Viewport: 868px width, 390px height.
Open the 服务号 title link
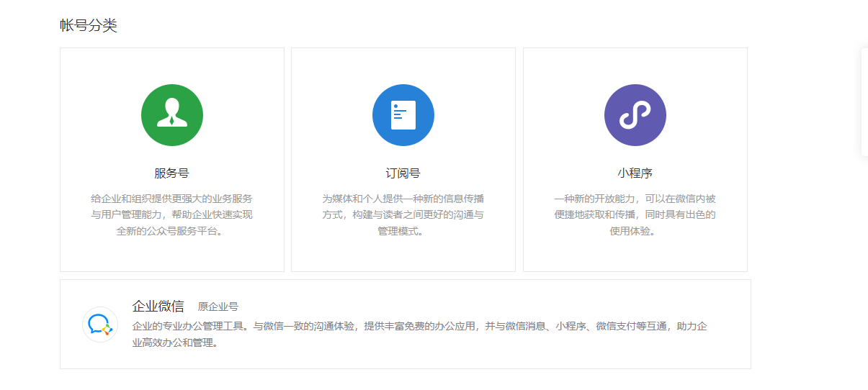172,173
